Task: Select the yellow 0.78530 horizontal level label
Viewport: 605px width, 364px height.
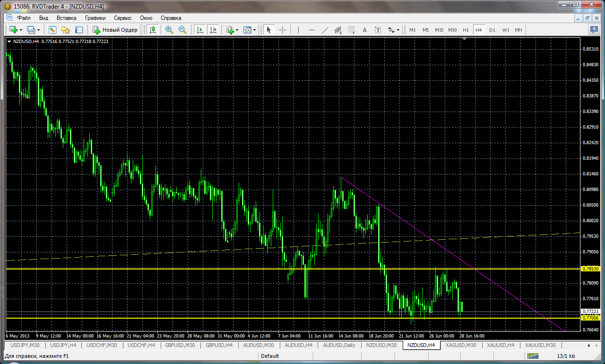Action: (x=591, y=269)
